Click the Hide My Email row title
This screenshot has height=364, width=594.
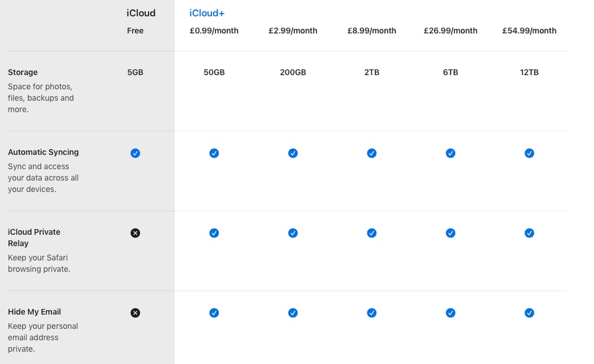tap(34, 311)
